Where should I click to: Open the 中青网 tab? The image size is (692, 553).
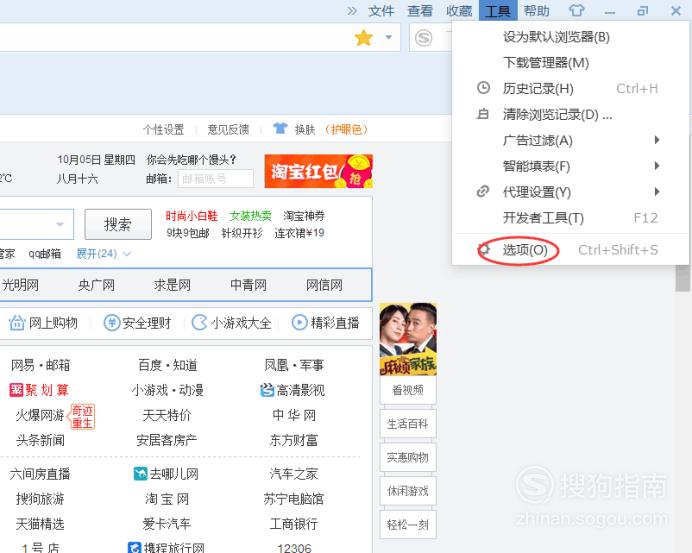coord(248,285)
